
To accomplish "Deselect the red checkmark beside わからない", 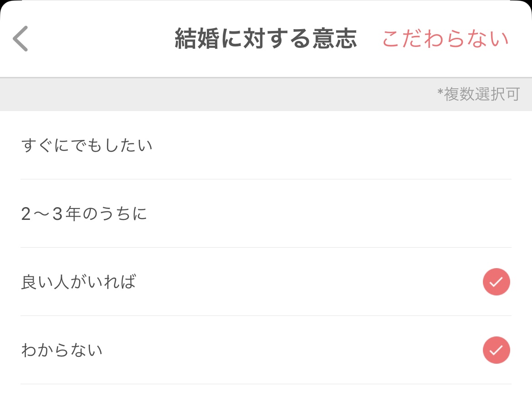I will (496, 350).
